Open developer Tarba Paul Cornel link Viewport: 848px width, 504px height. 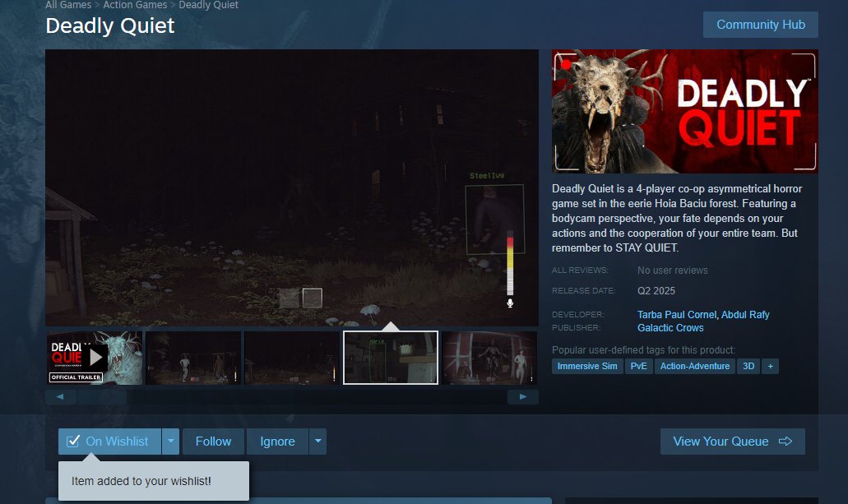click(x=677, y=315)
